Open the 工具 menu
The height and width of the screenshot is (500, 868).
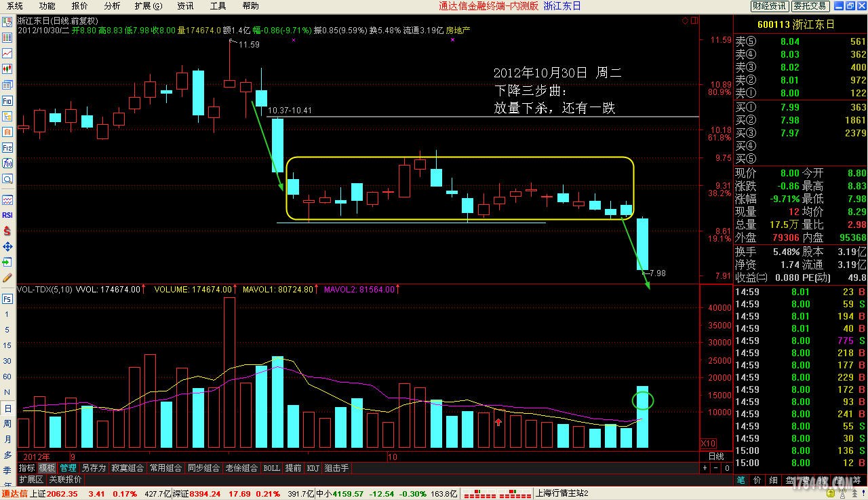218,6
